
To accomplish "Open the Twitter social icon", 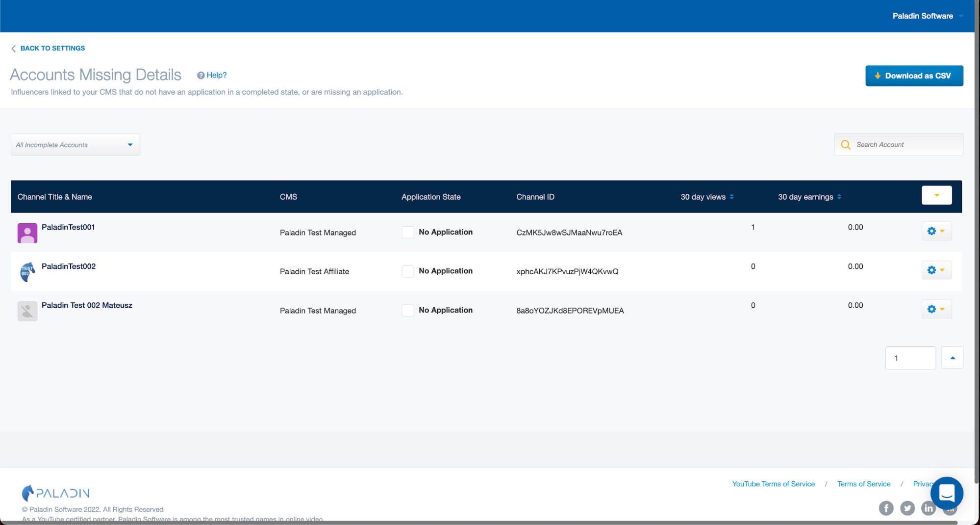I will [x=907, y=508].
